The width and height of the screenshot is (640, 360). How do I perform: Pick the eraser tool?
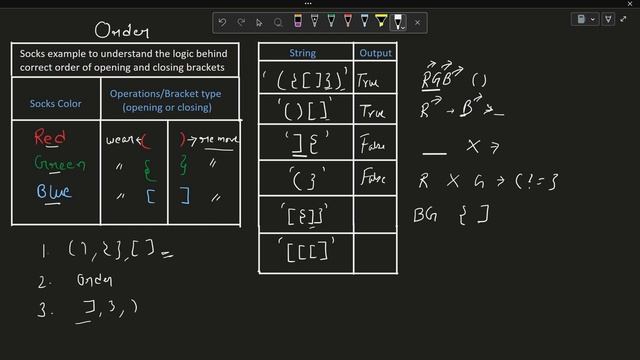coord(298,21)
